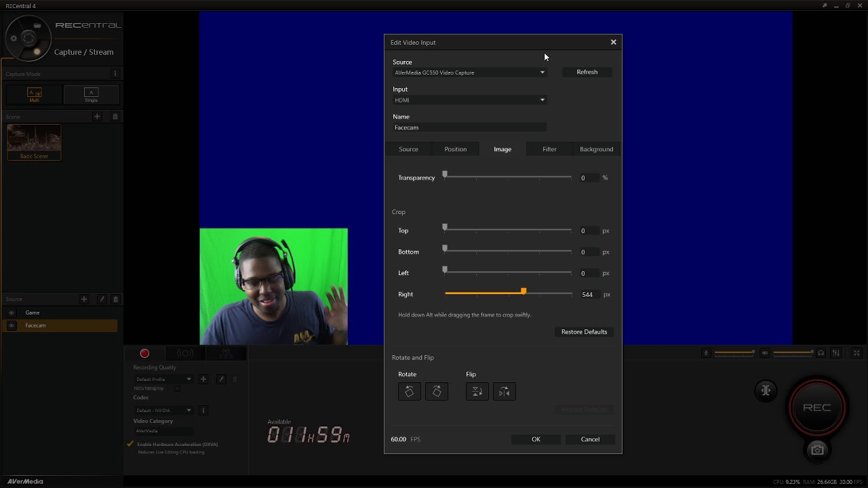Click the Refresh button
The width and height of the screenshot is (868, 488).
click(587, 72)
